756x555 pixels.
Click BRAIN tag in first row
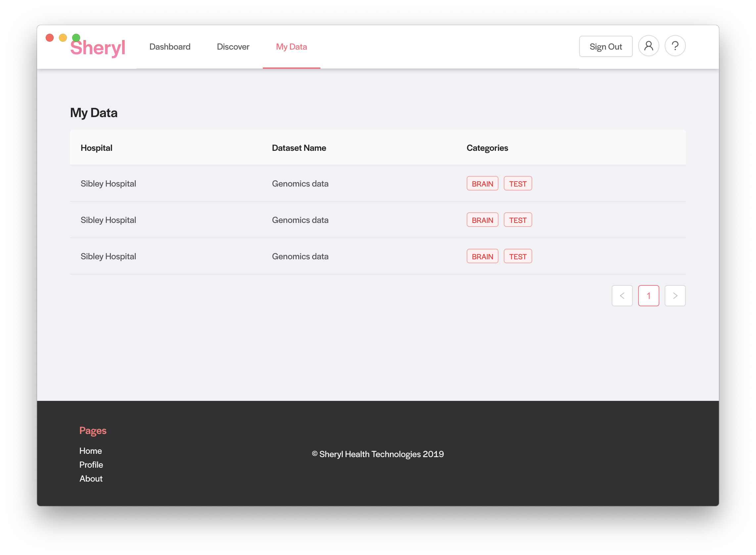(x=482, y=184)
